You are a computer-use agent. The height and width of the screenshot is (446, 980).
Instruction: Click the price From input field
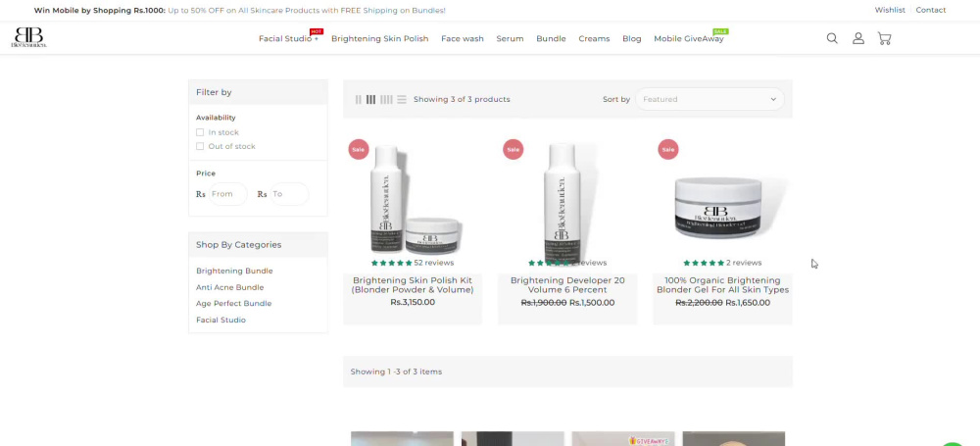[227, 194]
